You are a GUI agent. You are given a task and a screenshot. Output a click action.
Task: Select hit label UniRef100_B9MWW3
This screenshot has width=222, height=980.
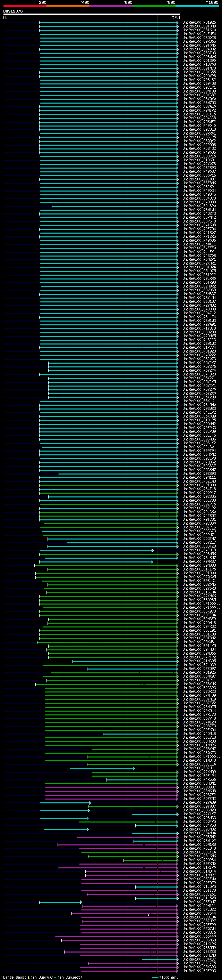click(x=199, y=565)
